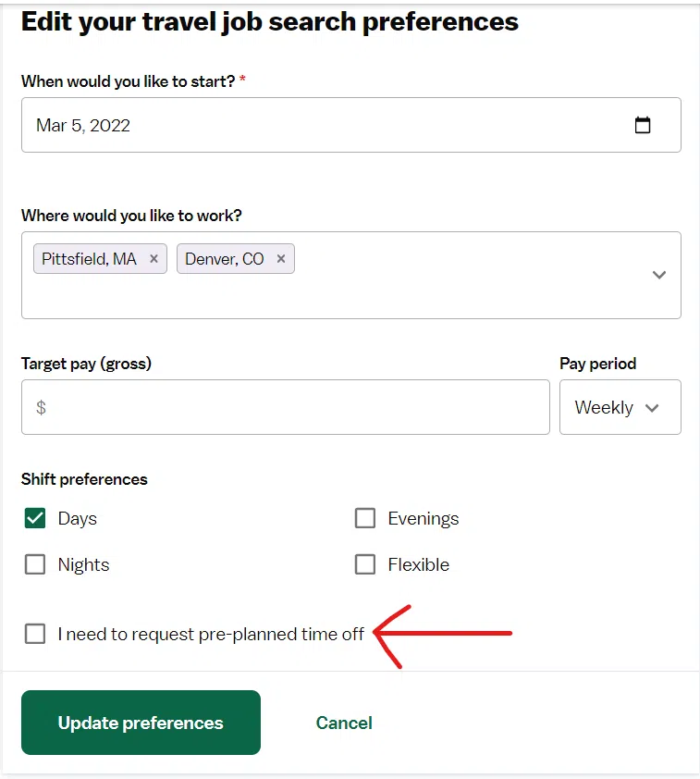Open the calendar date picker icon
700x779 pixels.
coord(643,125)
